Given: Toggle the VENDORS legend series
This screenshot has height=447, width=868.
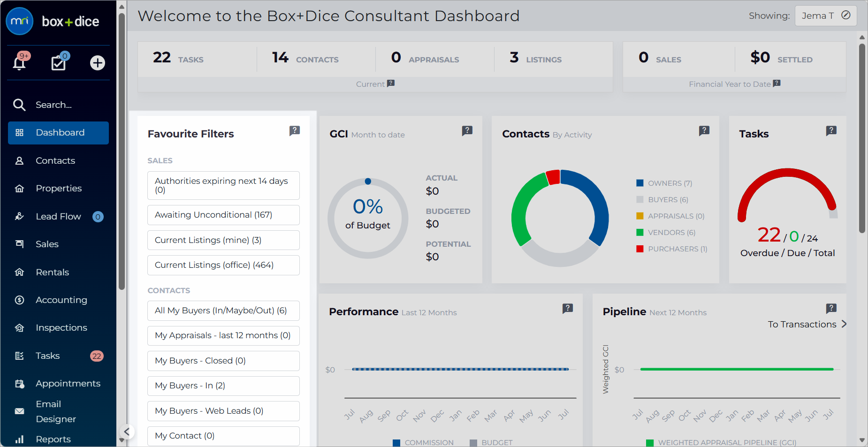Looking at the screenshot, I should pos(666,233).
